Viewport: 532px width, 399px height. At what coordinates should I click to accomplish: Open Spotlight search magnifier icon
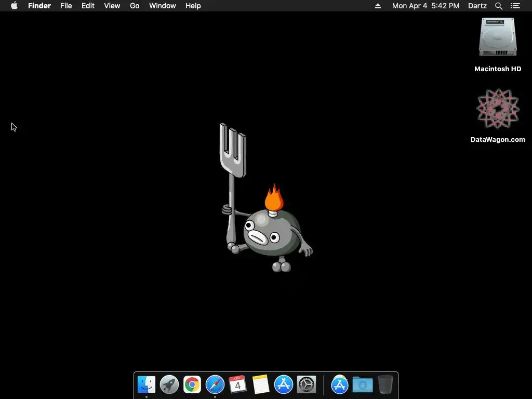pos(499,6)
